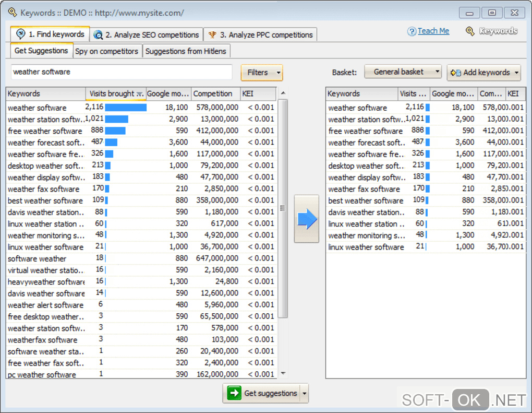Click the 647,000,000 competition value

(217, 258)
